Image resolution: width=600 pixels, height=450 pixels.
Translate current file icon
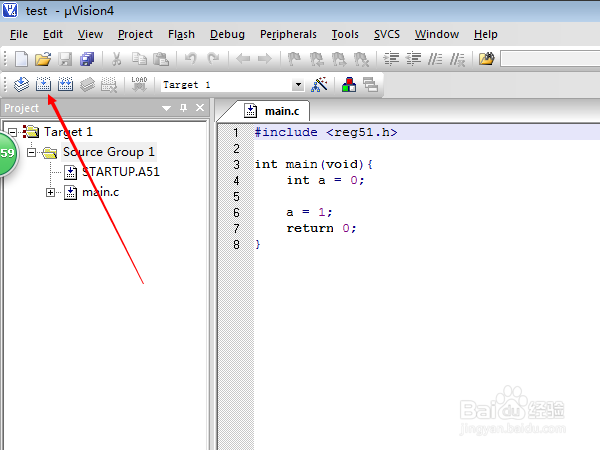21,84
